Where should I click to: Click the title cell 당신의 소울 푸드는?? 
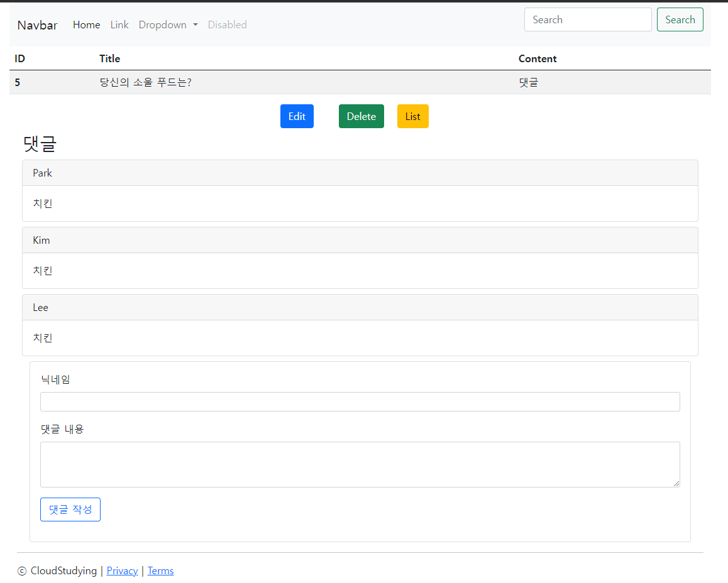[145, 82]
